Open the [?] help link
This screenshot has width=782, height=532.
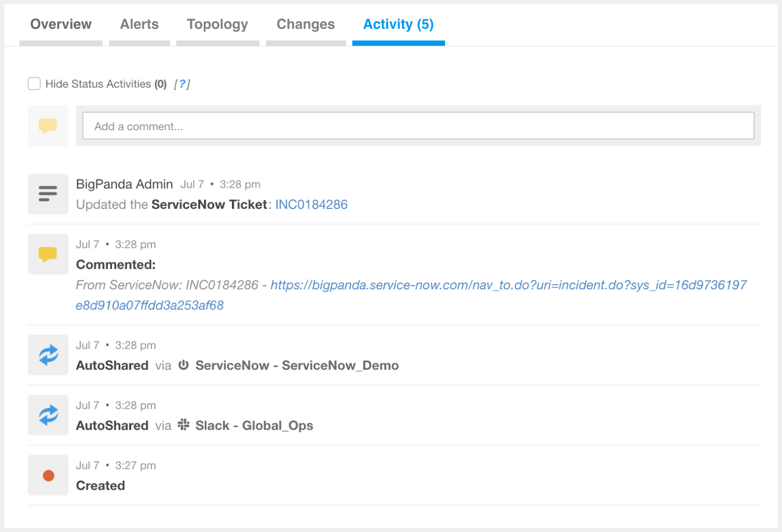click(x=182, y=84)
